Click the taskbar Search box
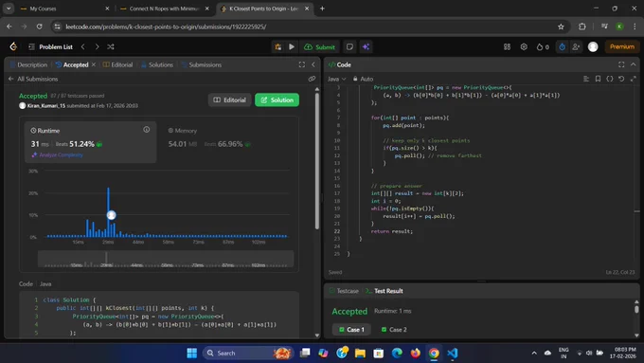This screenshot has width=644, height=363. tap(248, 353)
